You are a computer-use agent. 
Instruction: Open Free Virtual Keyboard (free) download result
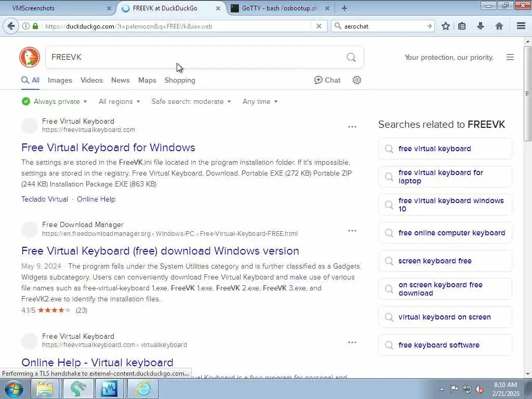160,251
